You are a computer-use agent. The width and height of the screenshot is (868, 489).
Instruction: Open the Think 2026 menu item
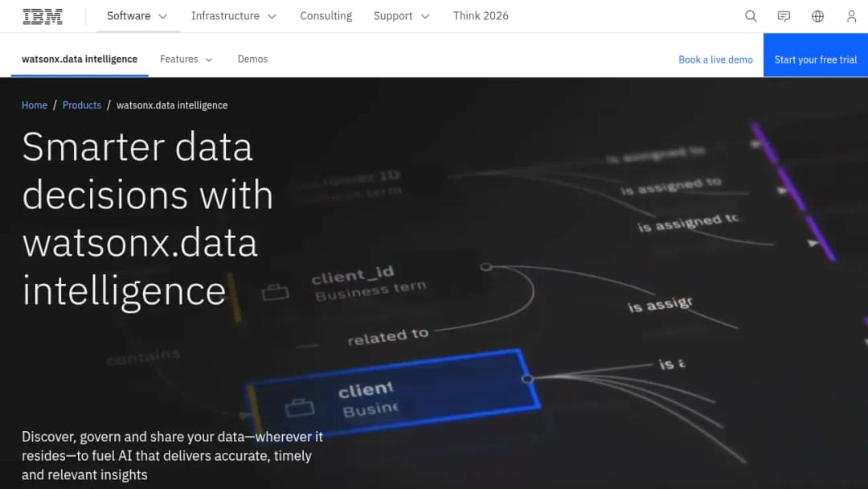(481, 16)
